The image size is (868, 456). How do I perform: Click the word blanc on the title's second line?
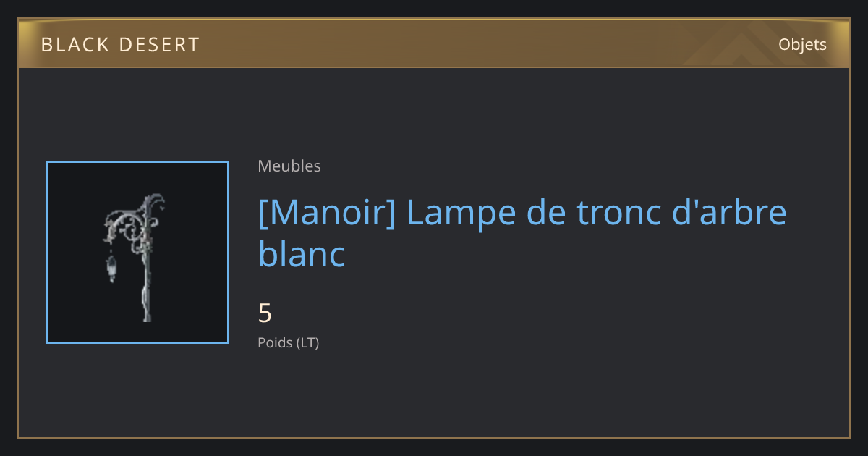302,254
